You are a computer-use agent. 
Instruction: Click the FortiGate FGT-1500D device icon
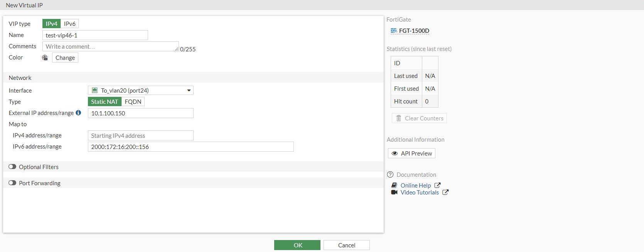point(393,31)
